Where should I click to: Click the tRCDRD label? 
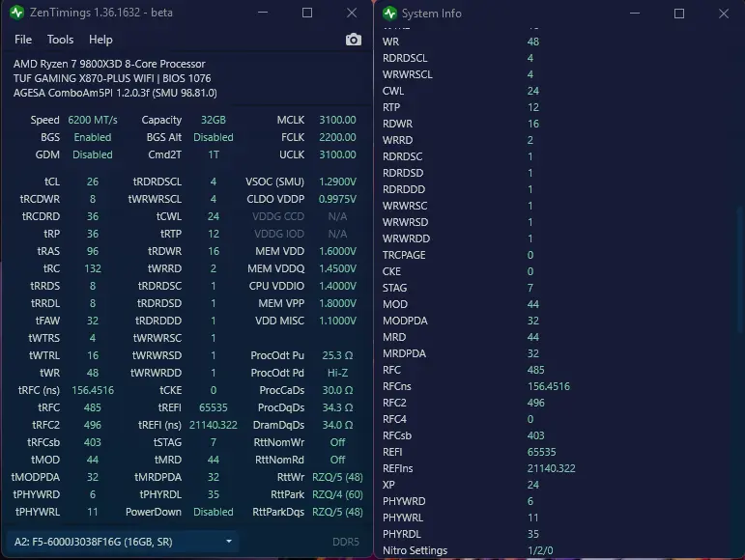tap(41, 216)
